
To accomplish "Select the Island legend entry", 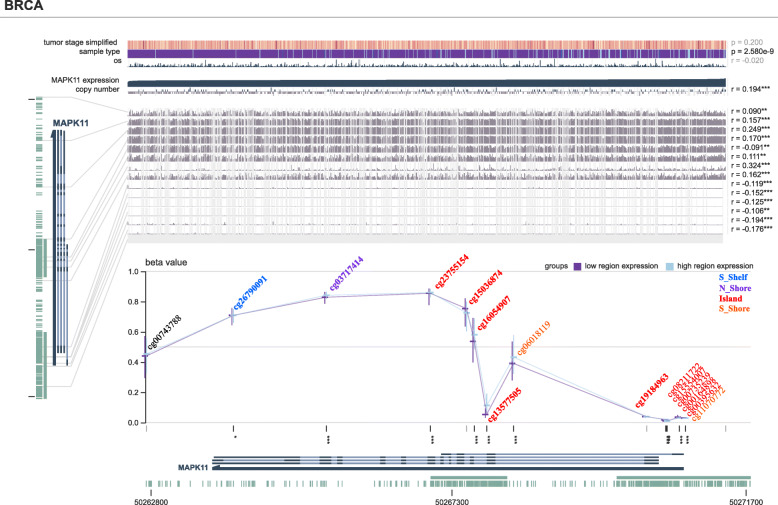I will click(730, 299).
